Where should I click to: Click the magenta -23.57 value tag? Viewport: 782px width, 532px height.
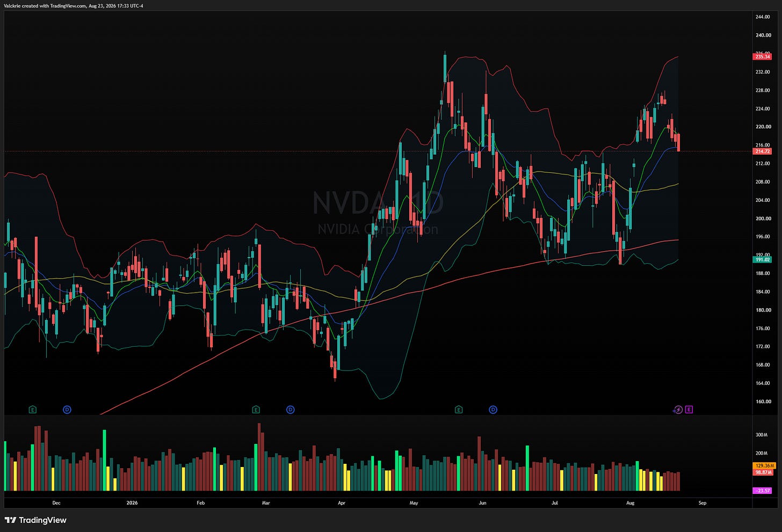click(x=763, y=491)
